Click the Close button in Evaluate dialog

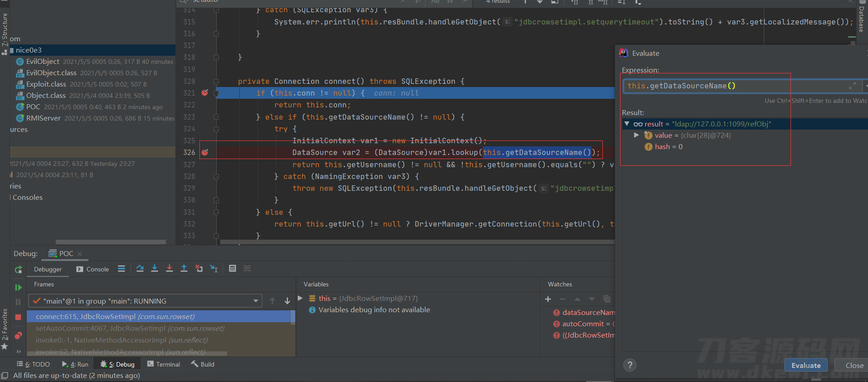coord(854,365)
